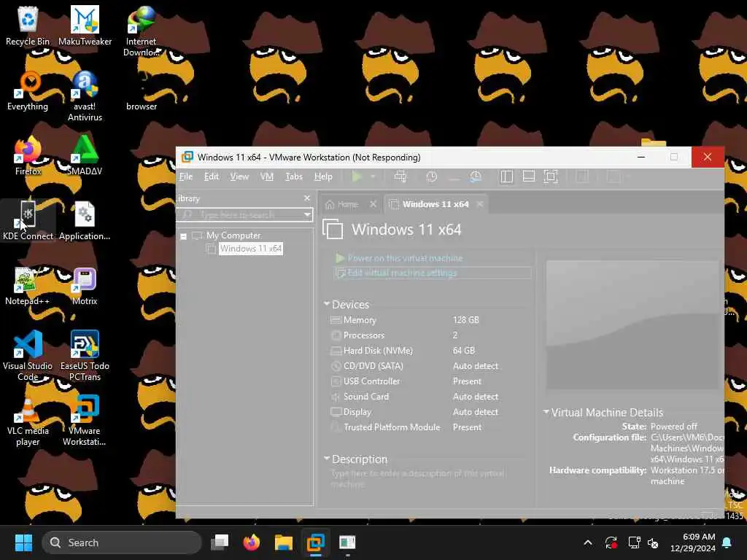Collapse the Virtual Machine Details section
The image size is (747, 560).
pos(546,412)
